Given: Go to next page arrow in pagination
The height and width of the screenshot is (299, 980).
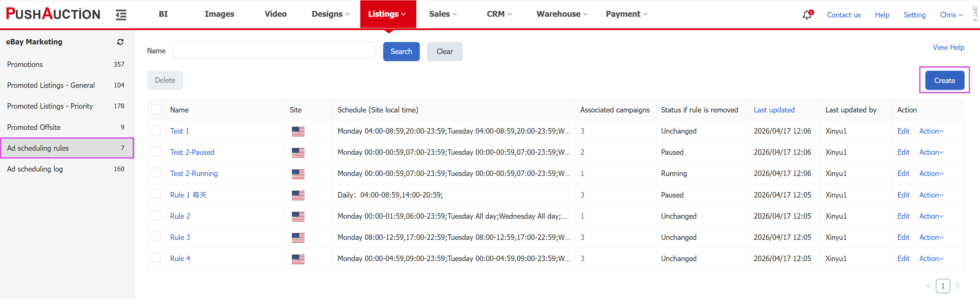Looking at the screenshot, I should click(x=957, y=286).
